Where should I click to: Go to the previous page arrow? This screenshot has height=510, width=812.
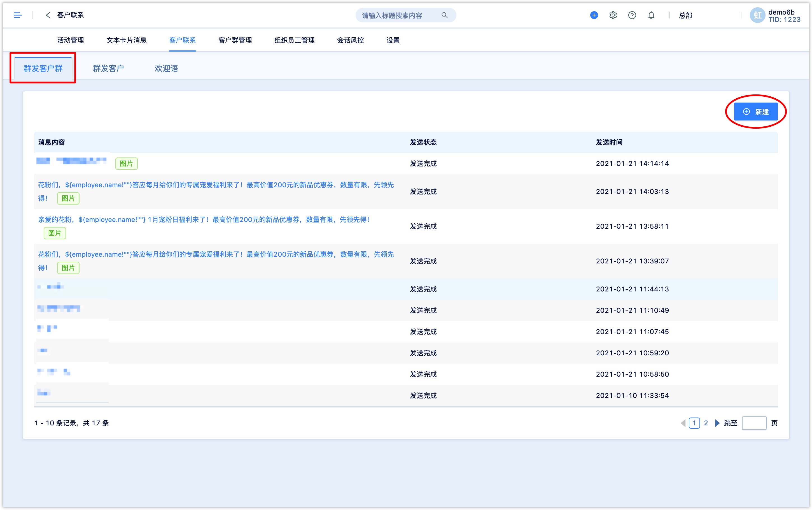point(683,423)
